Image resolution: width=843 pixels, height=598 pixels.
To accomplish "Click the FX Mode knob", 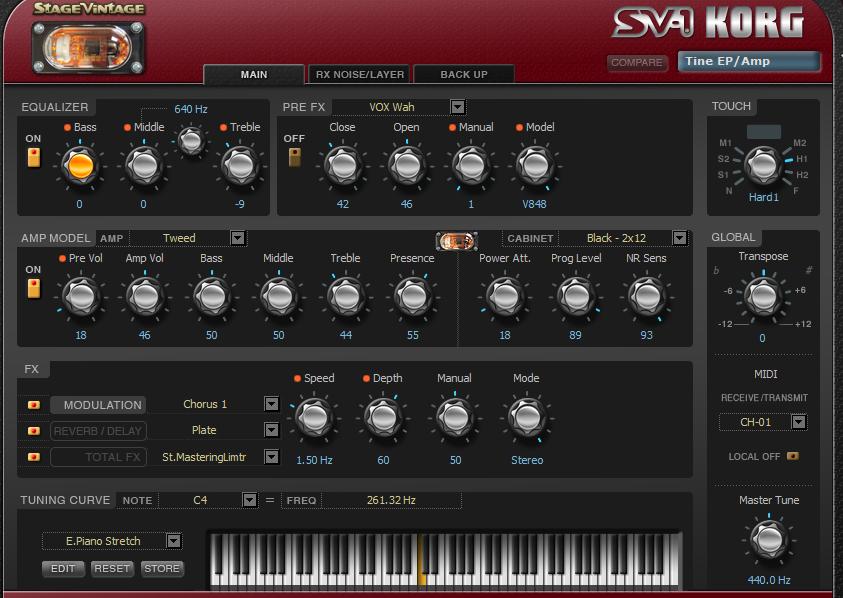I will (527, 418).
